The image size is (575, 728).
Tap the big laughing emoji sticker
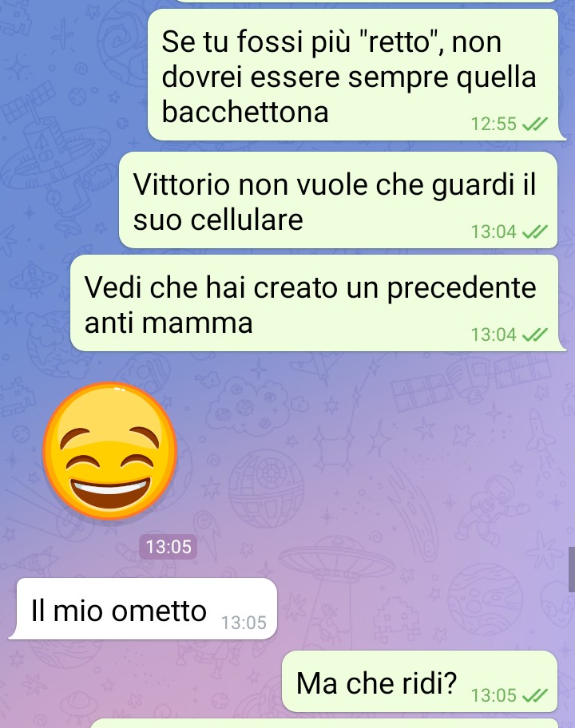[110, 450]
